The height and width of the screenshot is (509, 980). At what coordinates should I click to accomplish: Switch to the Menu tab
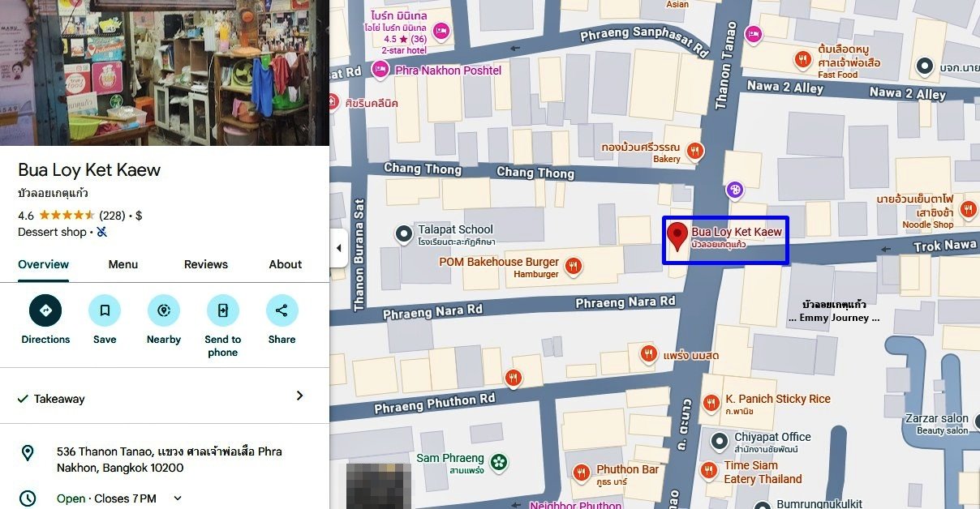[123, 264]
